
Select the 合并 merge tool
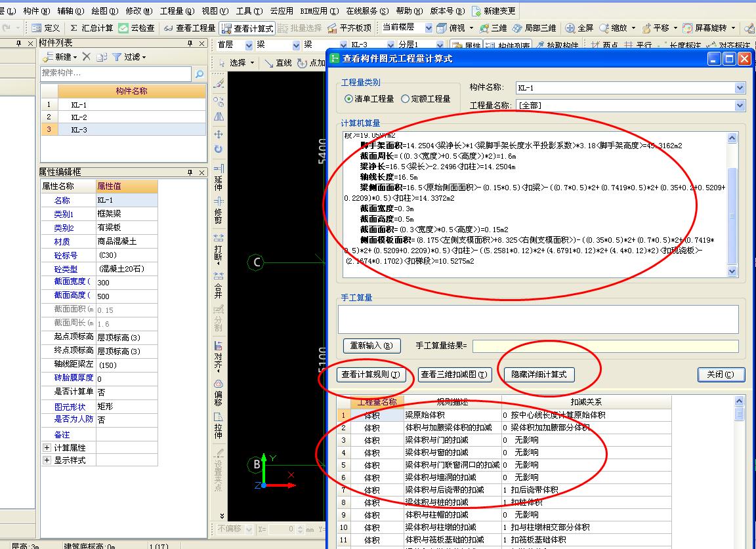(219, 285)
